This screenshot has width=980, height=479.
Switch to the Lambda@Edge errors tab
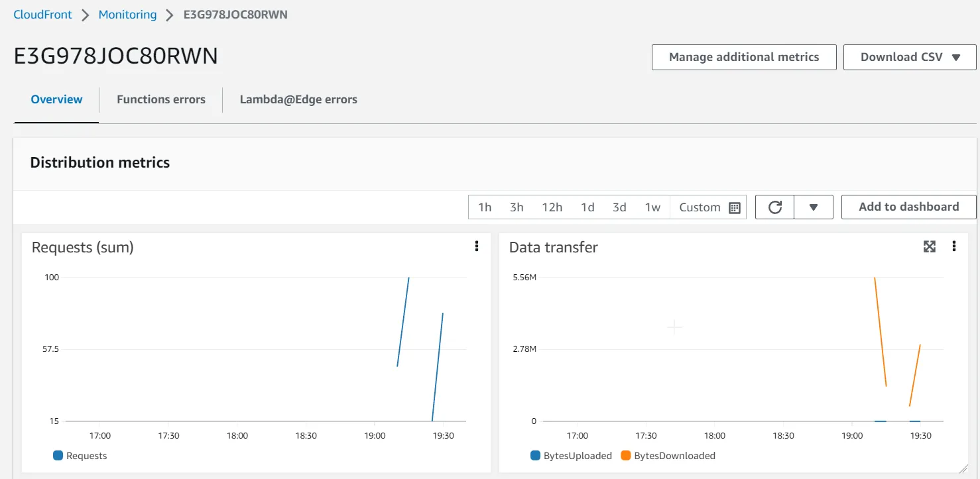click(298, 99)
